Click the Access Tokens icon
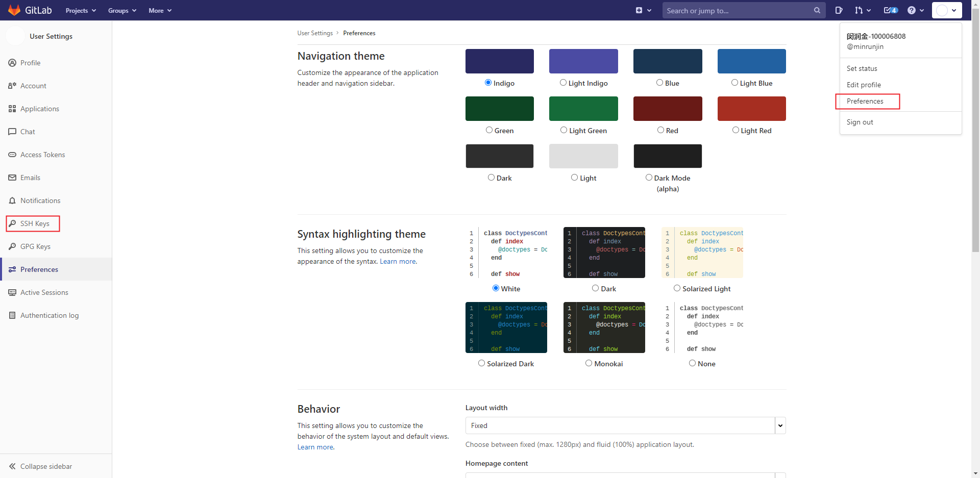 12,155
